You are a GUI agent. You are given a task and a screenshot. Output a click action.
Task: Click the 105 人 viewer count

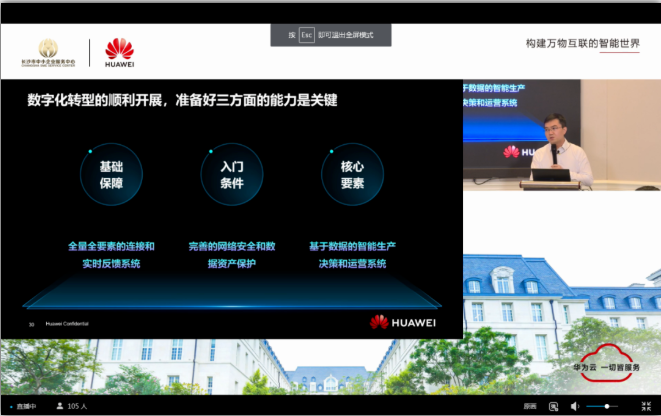click(x=77, y=406)
